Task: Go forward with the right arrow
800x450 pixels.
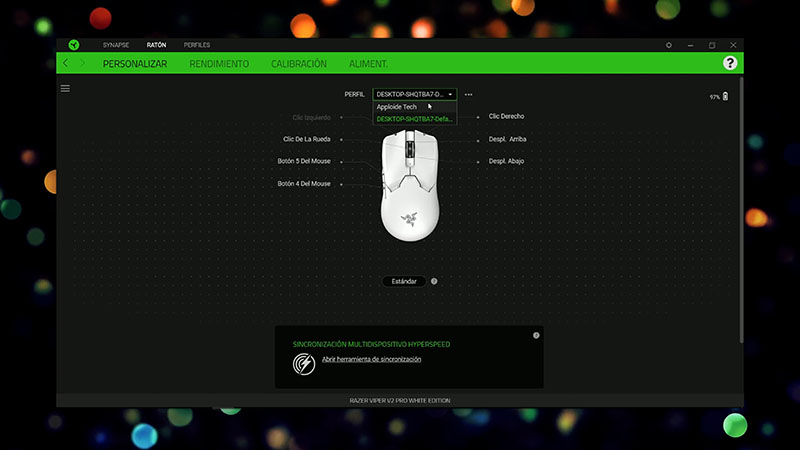Action: pos(82,63)
